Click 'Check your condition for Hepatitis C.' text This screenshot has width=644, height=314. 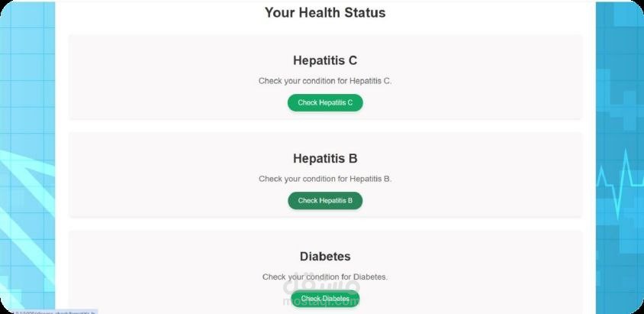coord(325,80)
